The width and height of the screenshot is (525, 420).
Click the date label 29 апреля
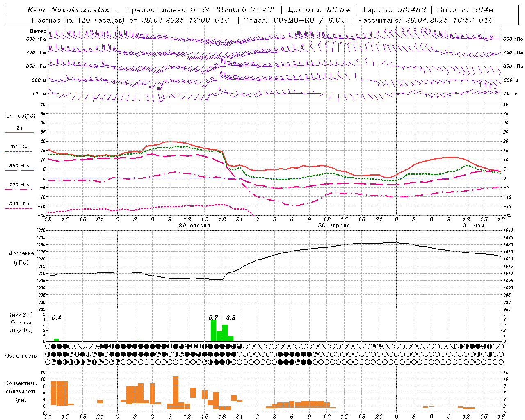point(194,226)
